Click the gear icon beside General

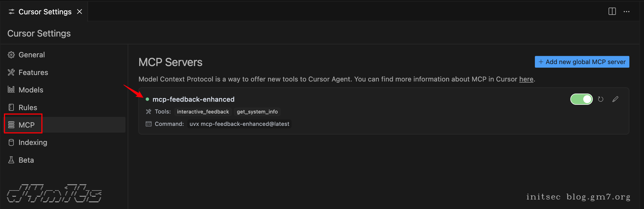pos(11,55)
